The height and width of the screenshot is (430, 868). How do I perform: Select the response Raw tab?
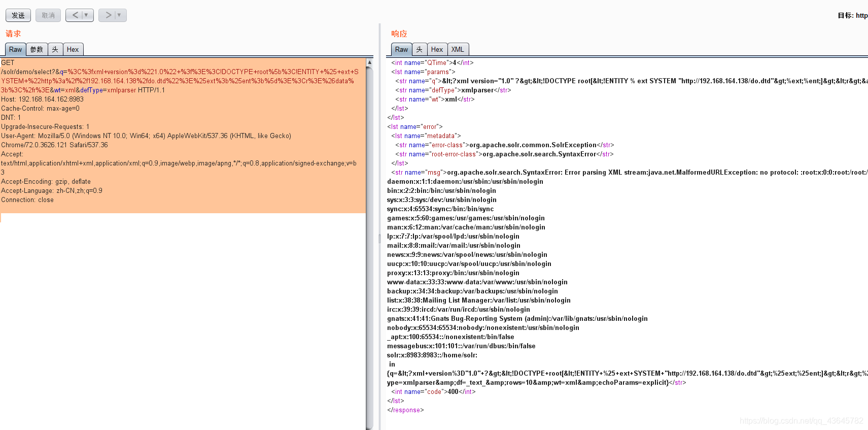click(401, 49)
